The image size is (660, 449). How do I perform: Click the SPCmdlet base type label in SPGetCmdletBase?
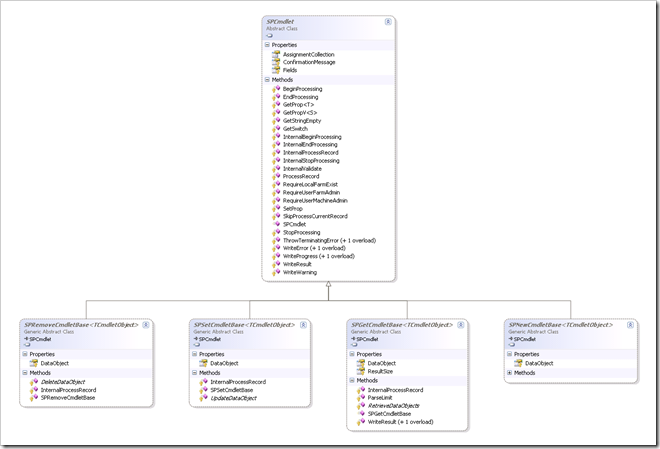click(365, 339)
